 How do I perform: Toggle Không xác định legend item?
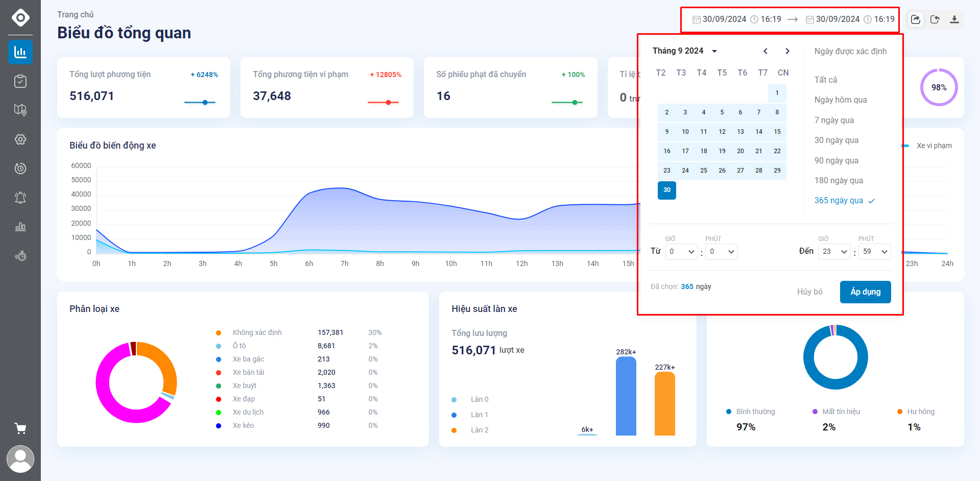(257, 332)
